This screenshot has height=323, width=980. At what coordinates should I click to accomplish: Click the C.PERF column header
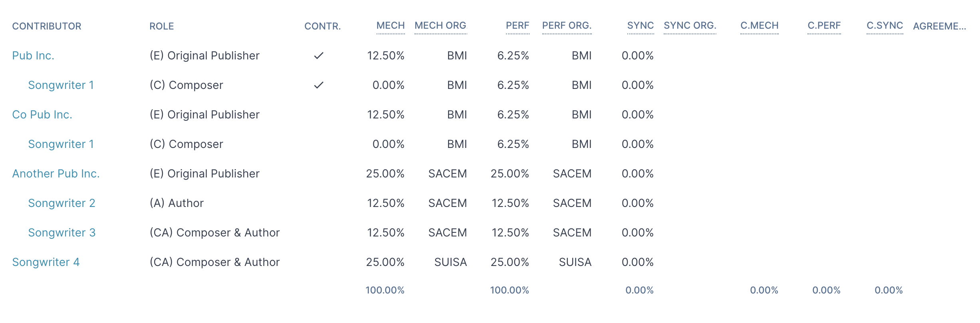click(824, 26)
